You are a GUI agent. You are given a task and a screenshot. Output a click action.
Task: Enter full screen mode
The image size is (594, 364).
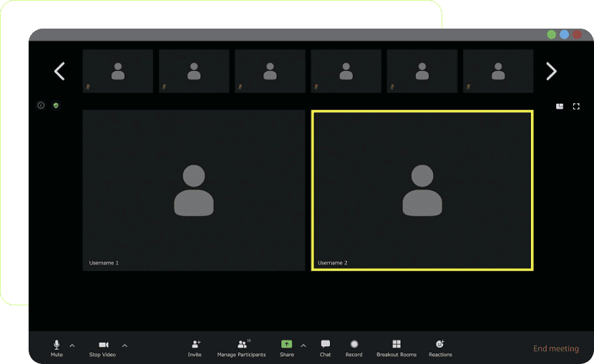point(576,106)
